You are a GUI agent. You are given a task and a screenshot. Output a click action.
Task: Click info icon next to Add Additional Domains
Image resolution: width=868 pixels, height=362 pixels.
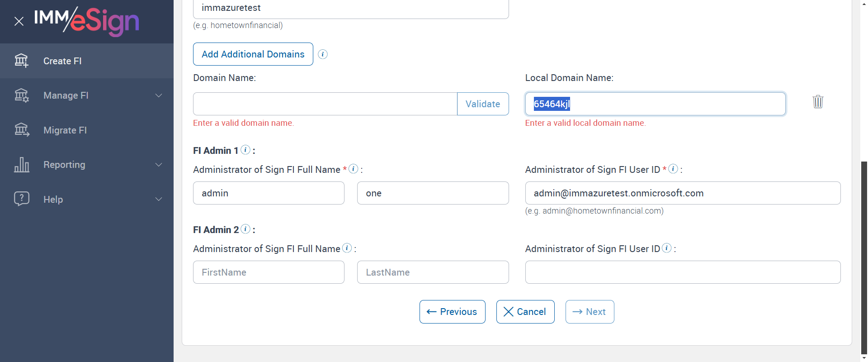pos(323,54)
